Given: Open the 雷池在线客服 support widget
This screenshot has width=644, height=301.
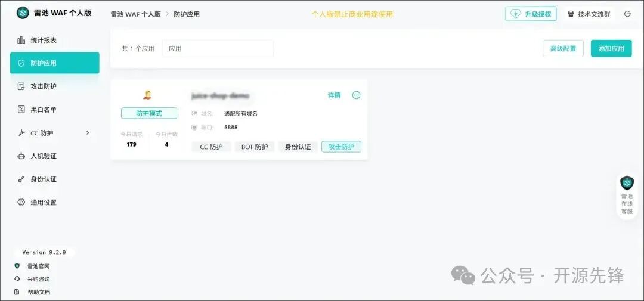Looking at the screenshot, I should (627, 196).
